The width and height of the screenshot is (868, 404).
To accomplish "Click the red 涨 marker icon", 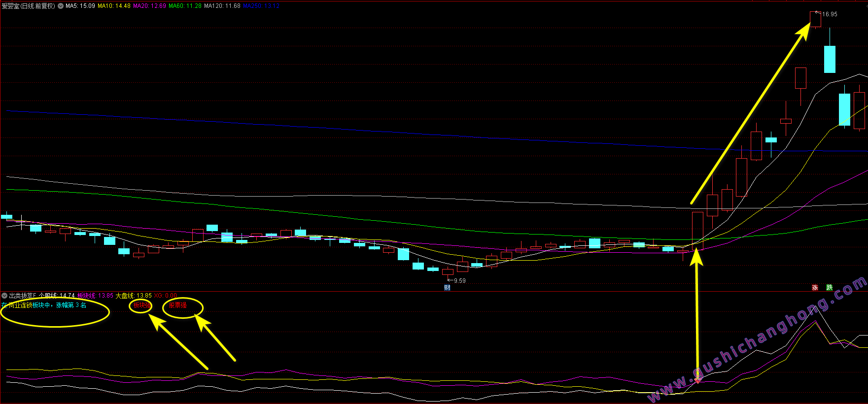I will (815, 287).
